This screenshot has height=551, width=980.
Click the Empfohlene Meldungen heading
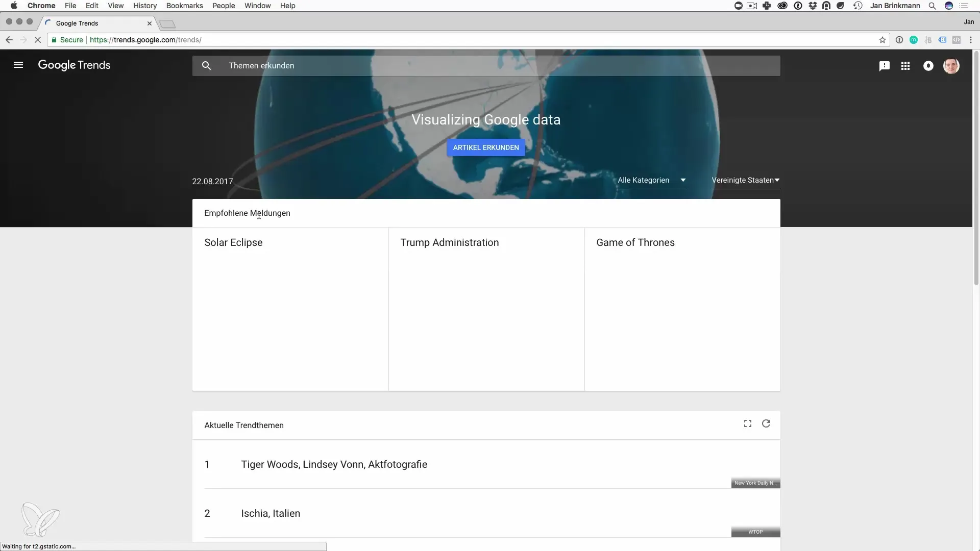pyautogui.click(x=247, y=213)
